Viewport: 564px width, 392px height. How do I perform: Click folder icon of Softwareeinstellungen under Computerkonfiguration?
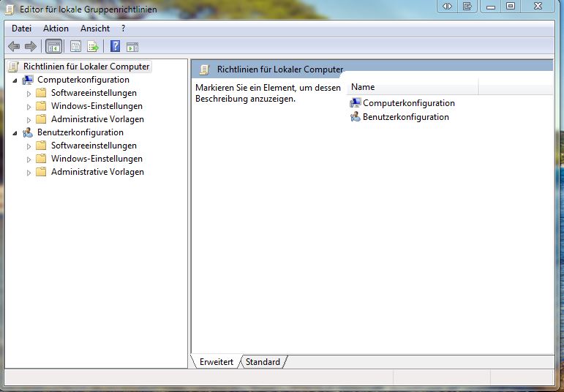42,93
